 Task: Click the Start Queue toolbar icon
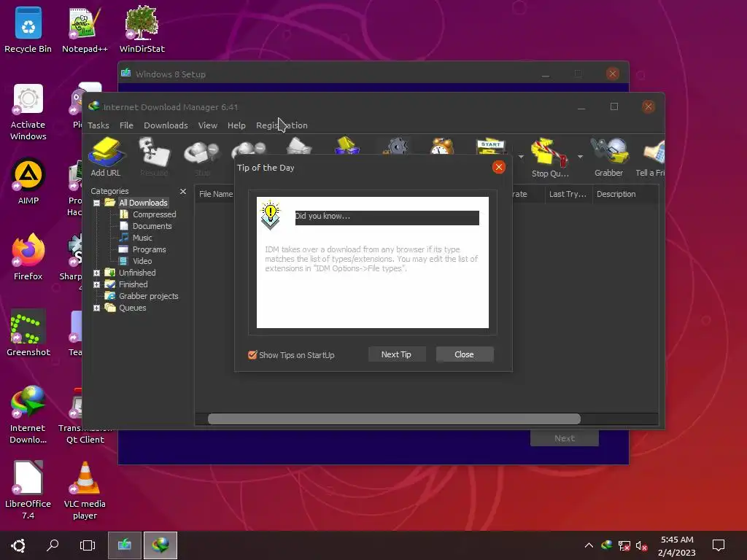(491, 147)
